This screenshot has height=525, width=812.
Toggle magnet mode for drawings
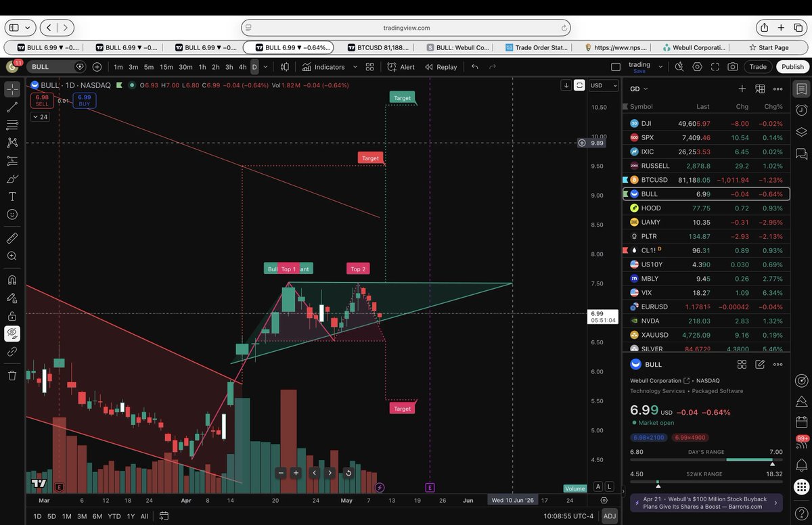tap(12, 280)
